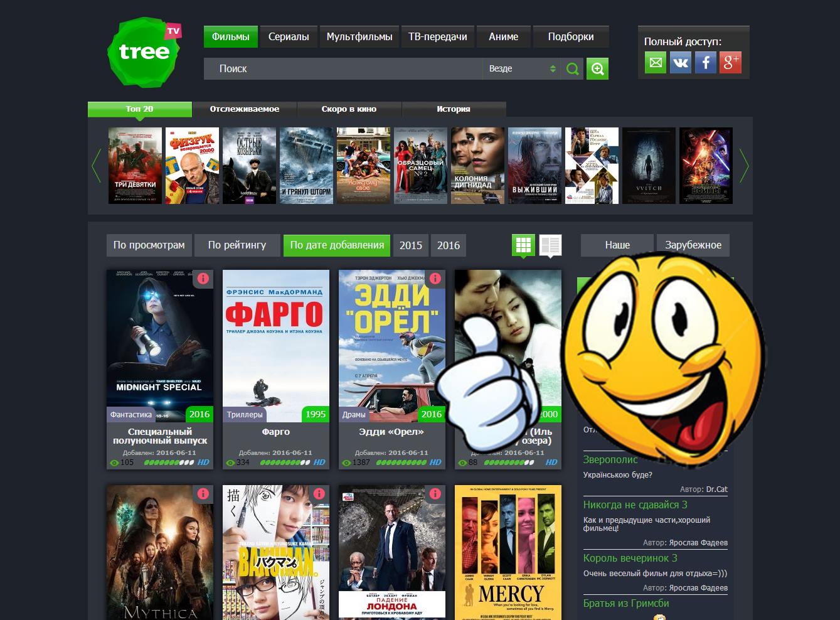840x620 pixels.
Task: Open the Подборки section
Action: [571, 36]
